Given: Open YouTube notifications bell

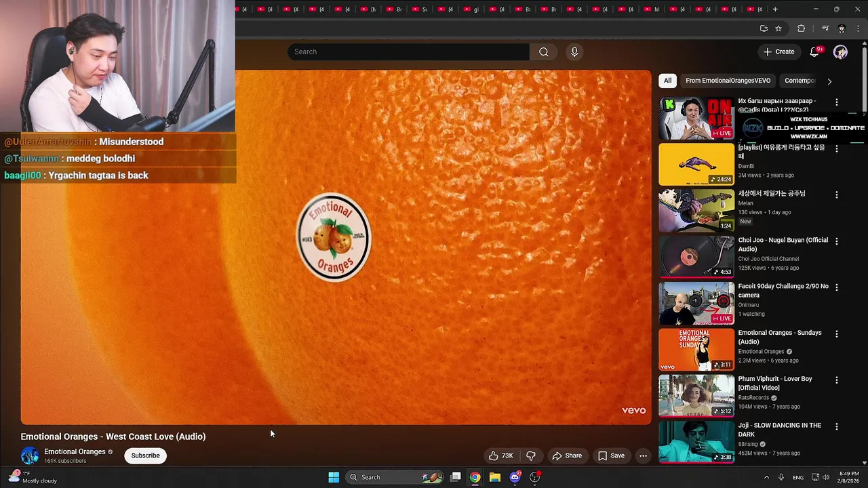Looking at the screenshot, I should pyautogui.click(x=816, y=52).
